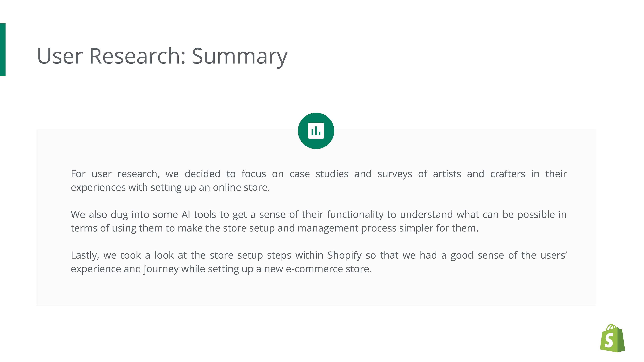Click the word "artists" in the first paragraph

[447, 174]
